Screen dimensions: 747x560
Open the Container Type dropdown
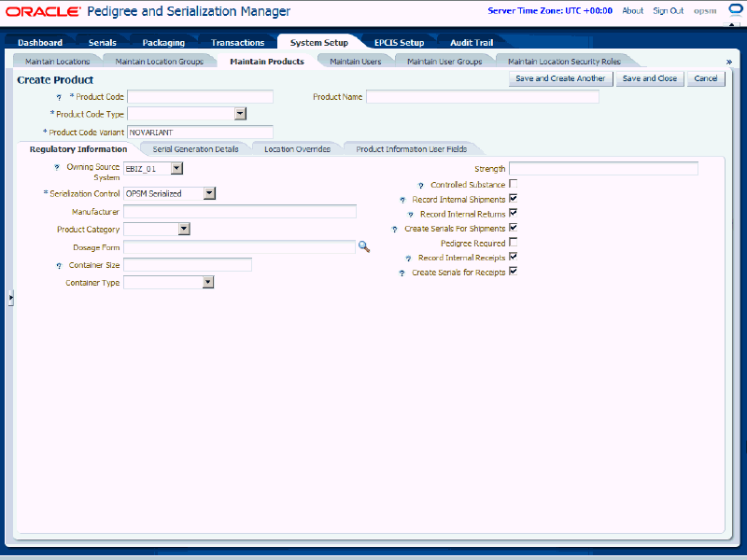click(x=208, y=283)
